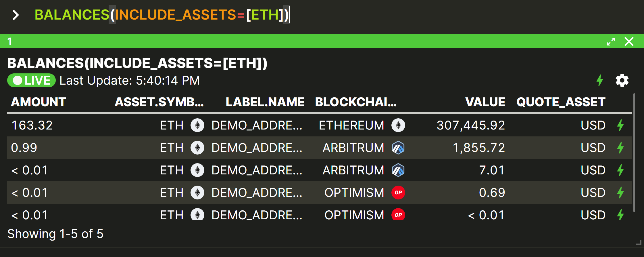Toggle the LIVE update switch
The image size is (644, 257).
31,80
